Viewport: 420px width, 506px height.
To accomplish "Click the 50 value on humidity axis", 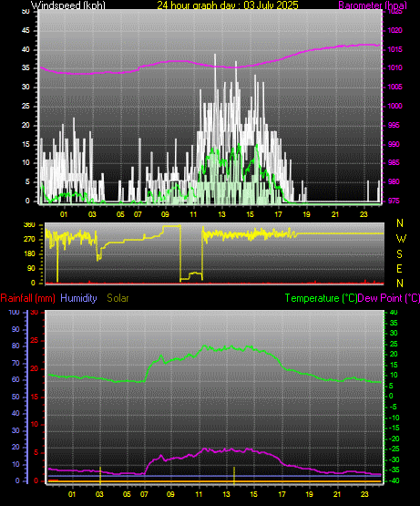I will coord(15,397).
